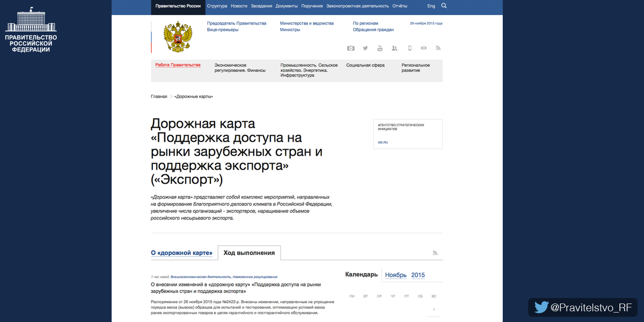Viewport: 644px width, 322px height.
Task: Click the Календарь heading
Action: [361, 274]
